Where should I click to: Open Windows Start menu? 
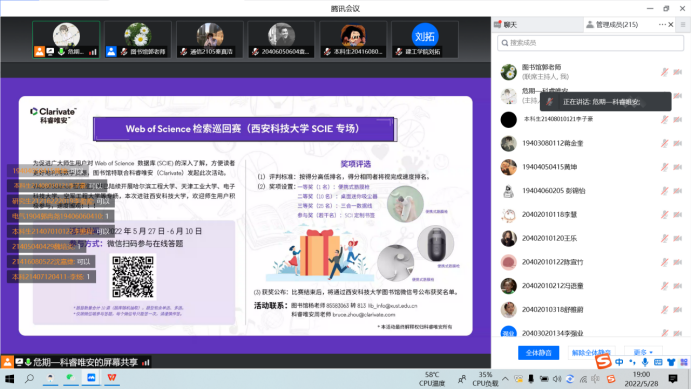point(9,378)
